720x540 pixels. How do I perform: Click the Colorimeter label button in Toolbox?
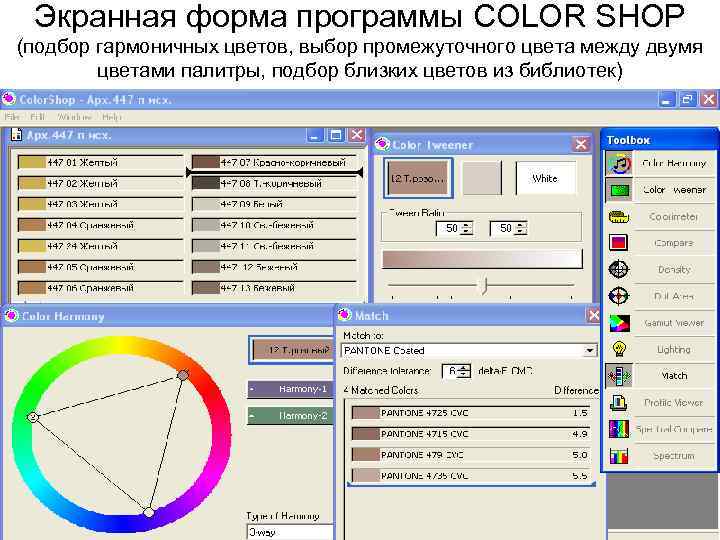tap(674, 217)
